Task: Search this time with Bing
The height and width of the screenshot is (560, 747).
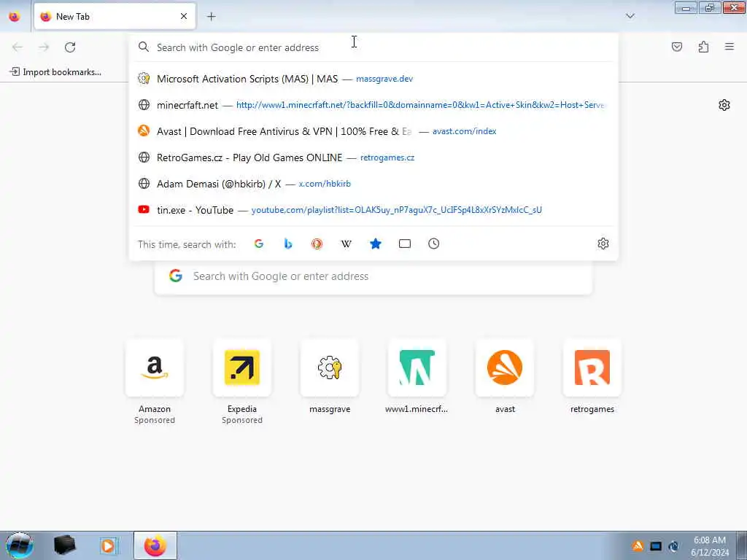Action: tap(287, 244)
